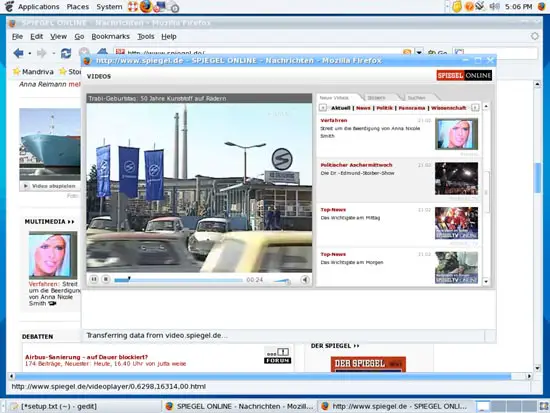
Task: Click the 5:06 PM clock
Action: click(518, 7)
